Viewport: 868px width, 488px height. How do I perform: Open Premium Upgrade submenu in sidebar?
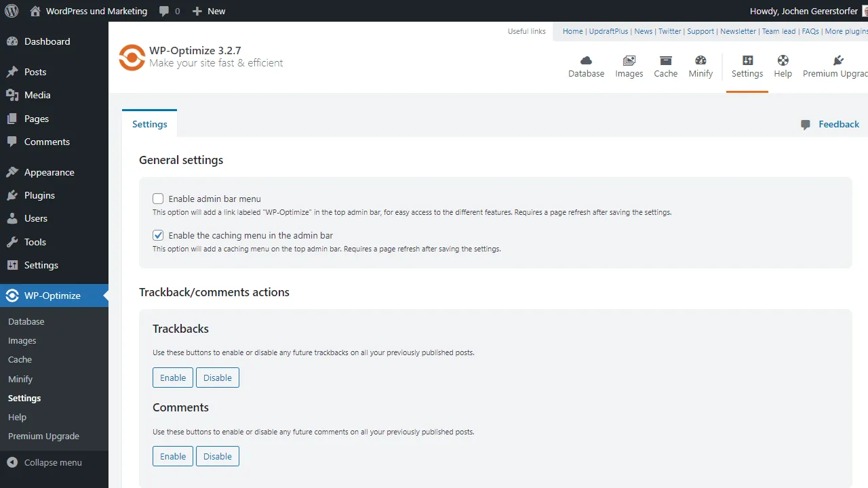click(x=43, y=436)
